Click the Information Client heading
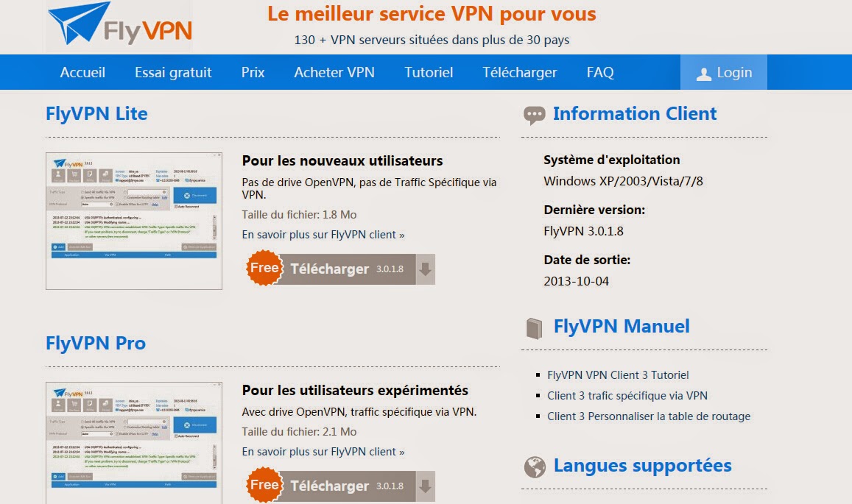Viewport: 852px width, 504px height. [x=635, y=113]
